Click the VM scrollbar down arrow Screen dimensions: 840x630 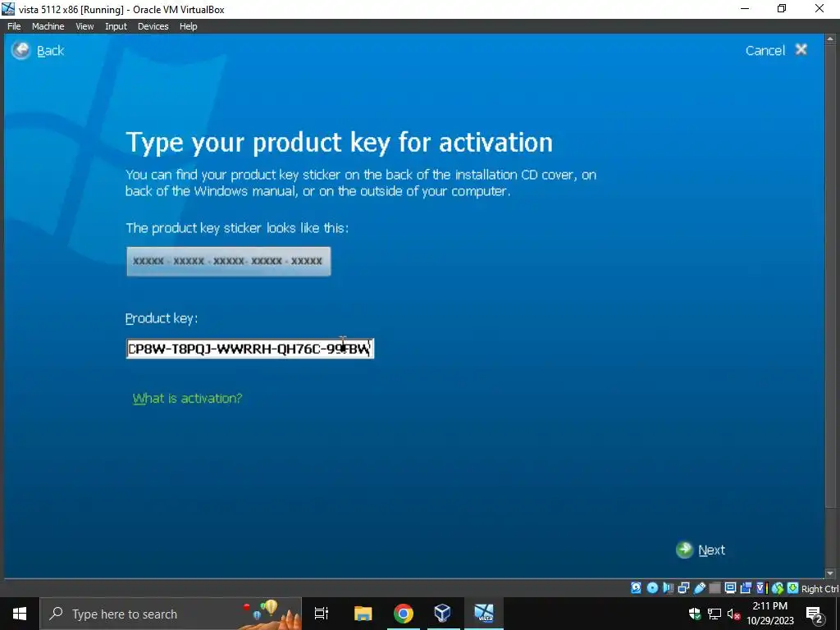click(x=830, y=573)
